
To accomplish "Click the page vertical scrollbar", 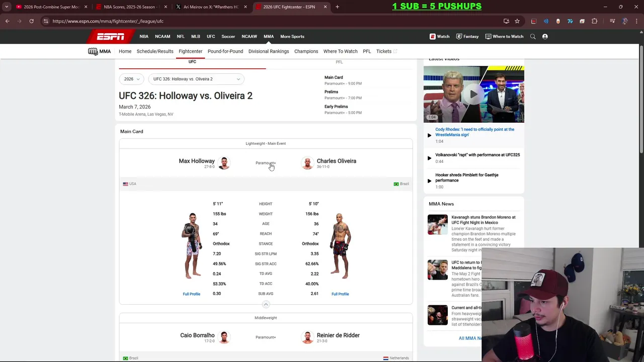I will (x=641, y=100).
